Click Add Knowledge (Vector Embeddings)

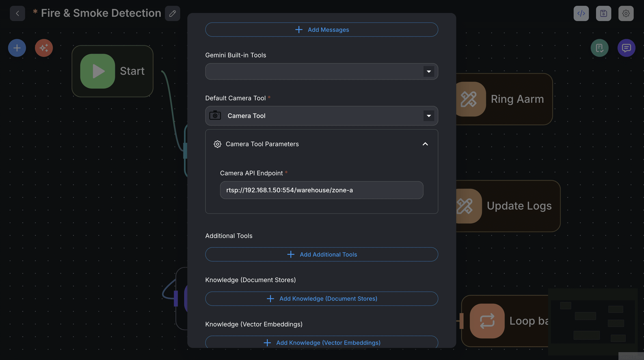(x=321, y=342)
